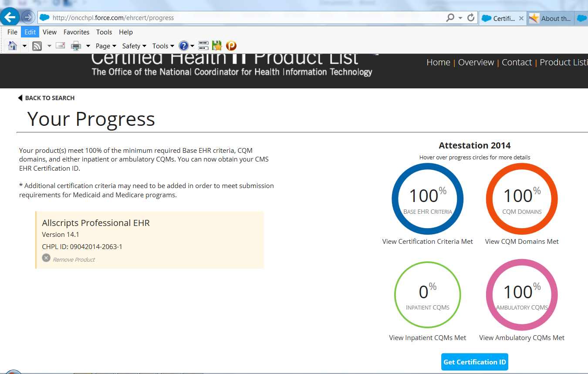This screenshot has width=588, height=374.
Task: Open the Help menu
Action: click(126, 32)
